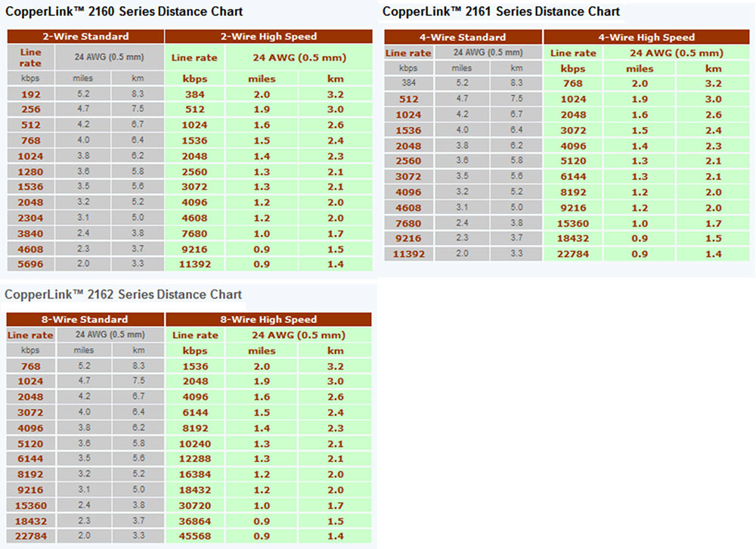Choose the 3840 kbps line rate cell

coord(31,234)
